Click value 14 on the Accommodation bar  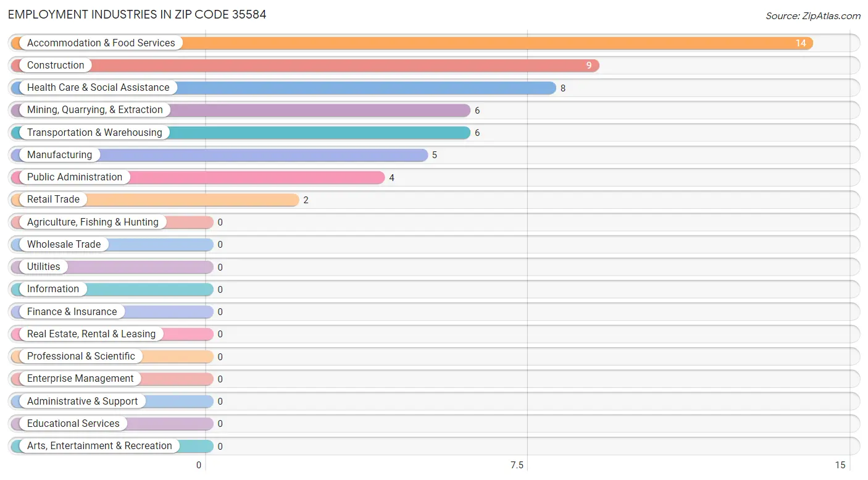point(801,43)
